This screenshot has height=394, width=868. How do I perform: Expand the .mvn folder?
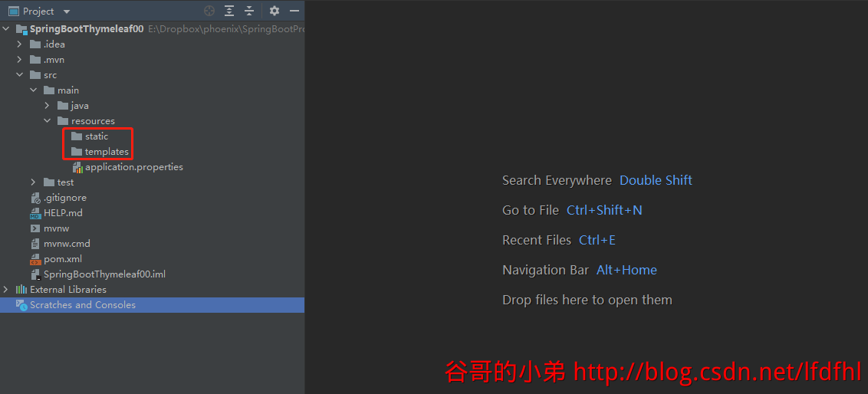click(x=20, y=60)
